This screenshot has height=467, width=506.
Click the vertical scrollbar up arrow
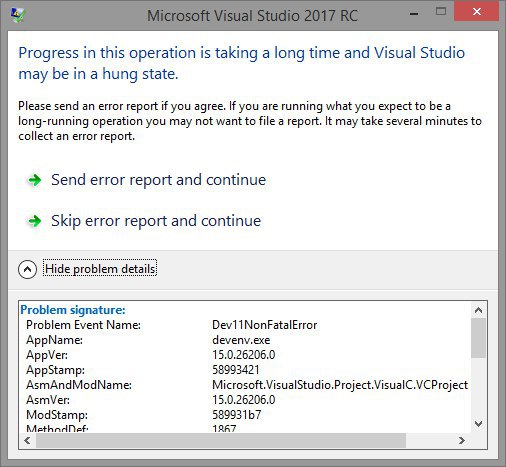(x=478, y=310)
